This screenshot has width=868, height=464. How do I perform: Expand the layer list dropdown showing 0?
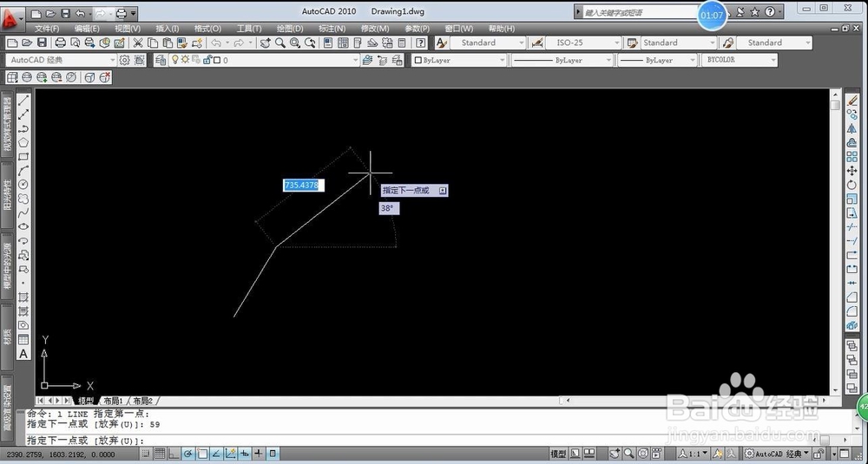[356, 60]
